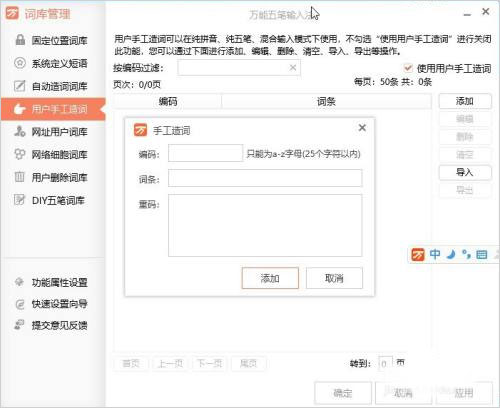Click the pencil icon beside 自动造词词库

tap(19, 86)
